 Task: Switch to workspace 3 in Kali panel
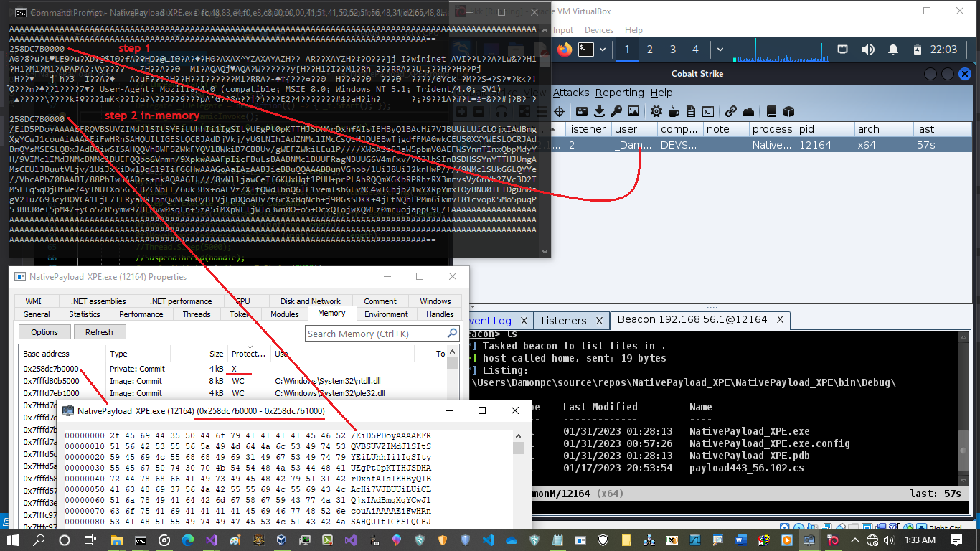click(672, 50)
